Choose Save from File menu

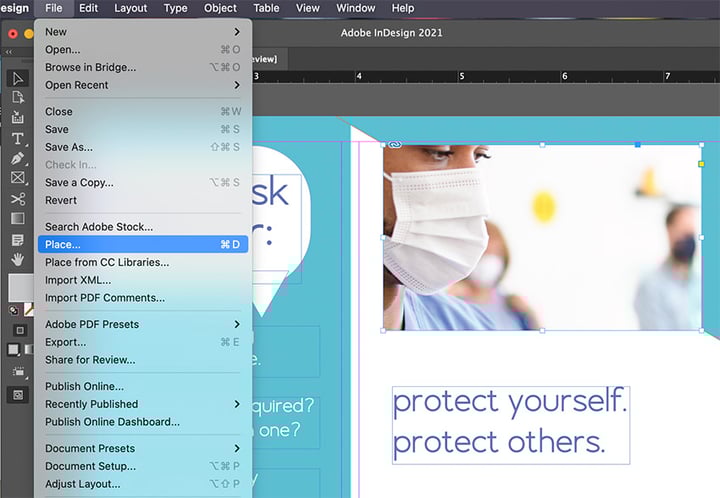pos(143,129)
